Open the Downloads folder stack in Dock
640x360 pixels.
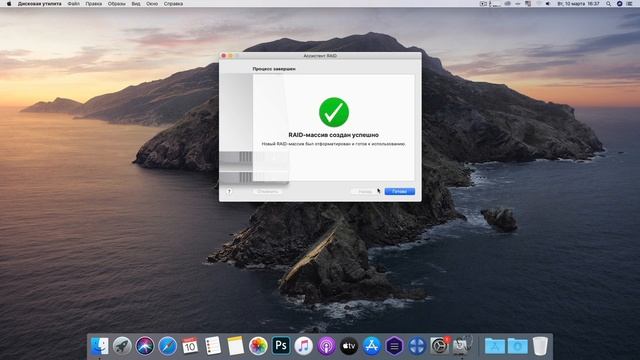[x=518, y=346]
